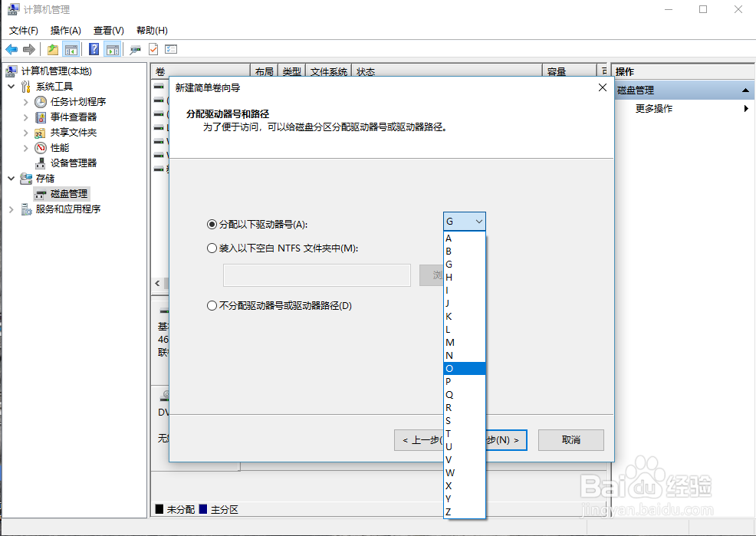
Task: Toggle the Show/Hide Action Pane toolbar icon
Action: click(112, 48)
